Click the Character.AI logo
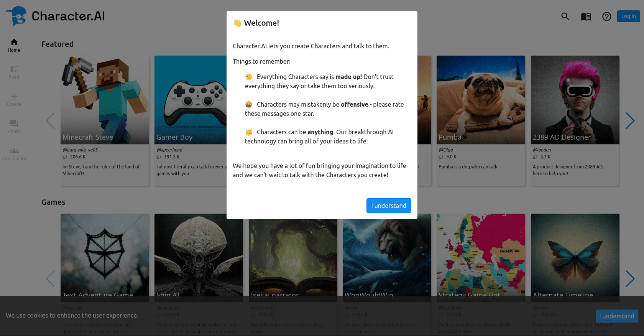The image size is (644, 336). (55, 16)
